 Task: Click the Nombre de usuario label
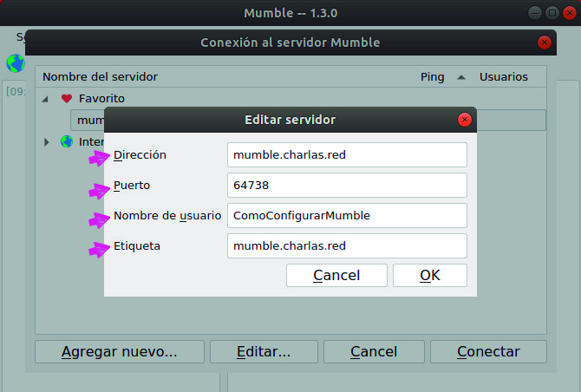tap(167, 216)
